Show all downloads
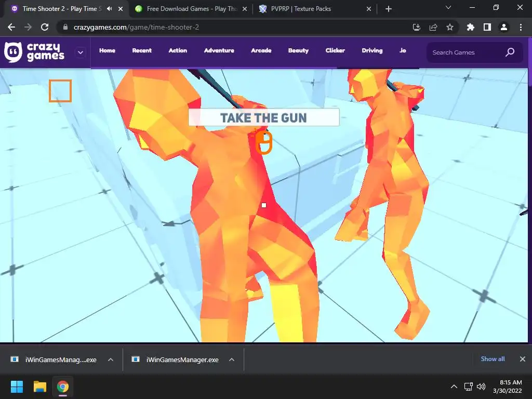 pyautogui.click(x=493, y=359)
